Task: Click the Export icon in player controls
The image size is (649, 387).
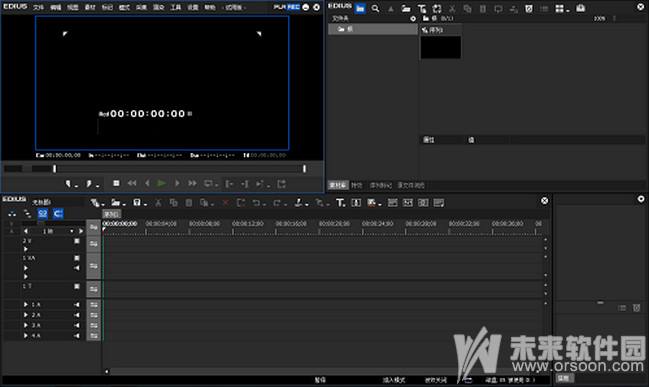Action: [x=281, y=184]
